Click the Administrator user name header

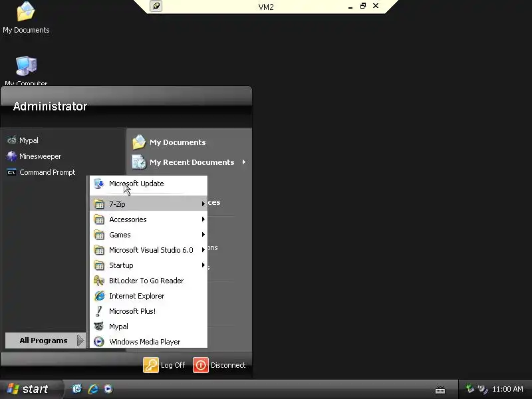pyautogui.click(x=51, y=106)
